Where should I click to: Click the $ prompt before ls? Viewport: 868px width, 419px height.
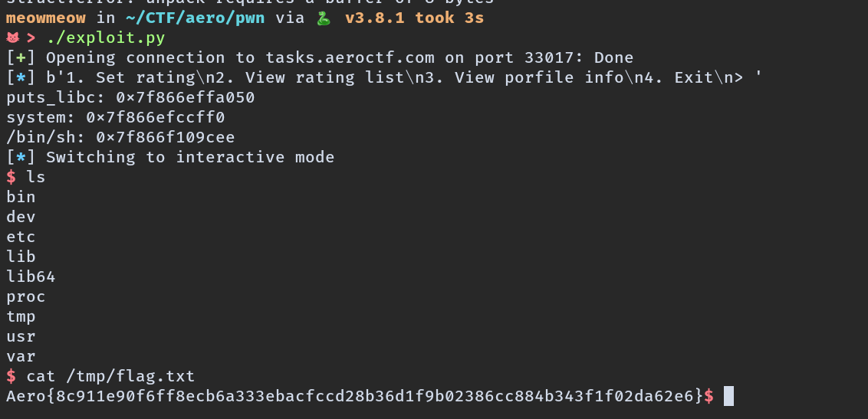pyautogui.click(x=11, y=177)
